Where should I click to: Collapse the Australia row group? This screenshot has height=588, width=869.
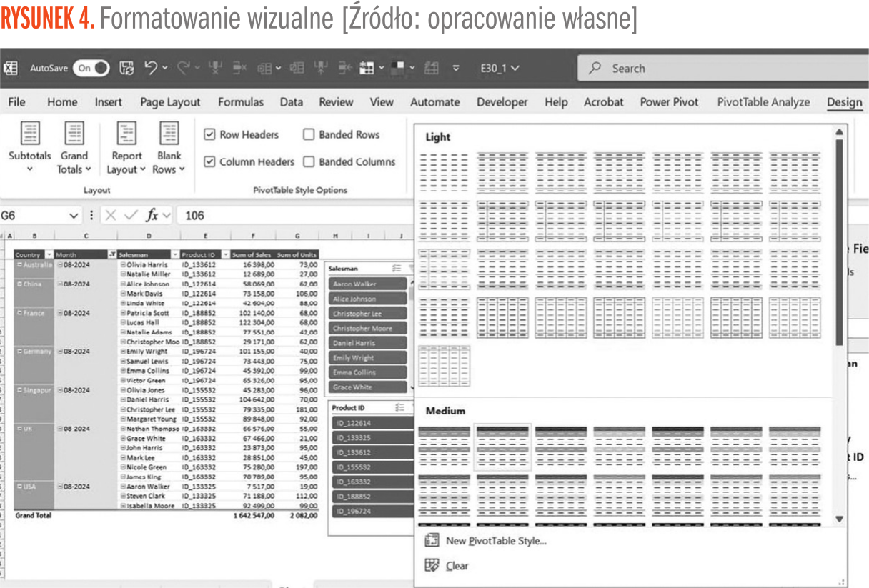click(x=19, y=265)
